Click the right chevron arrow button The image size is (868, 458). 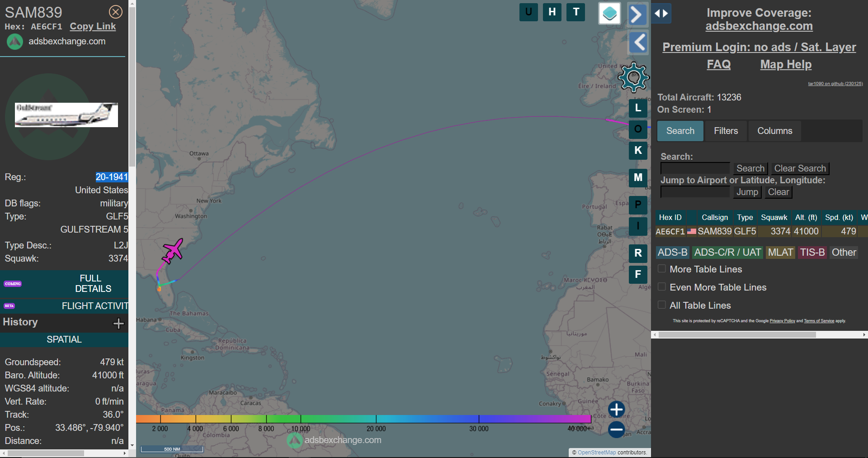[x=637, y=14]
